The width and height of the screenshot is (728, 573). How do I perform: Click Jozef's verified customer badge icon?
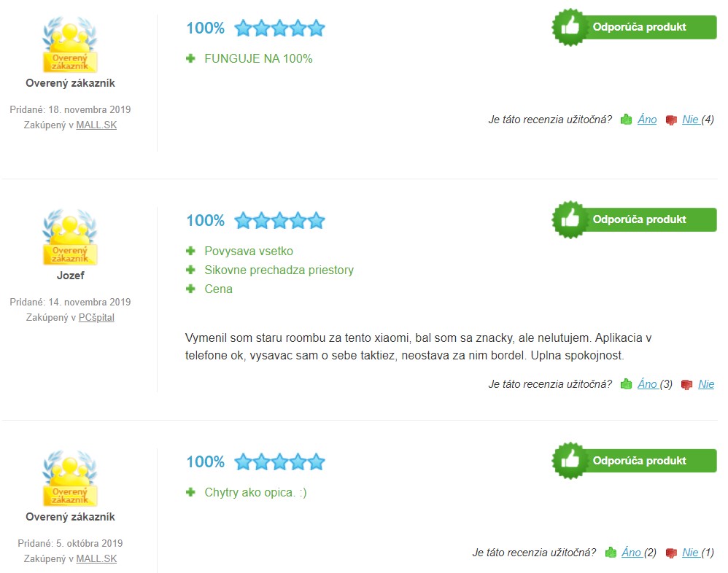(x=70, y=237)
